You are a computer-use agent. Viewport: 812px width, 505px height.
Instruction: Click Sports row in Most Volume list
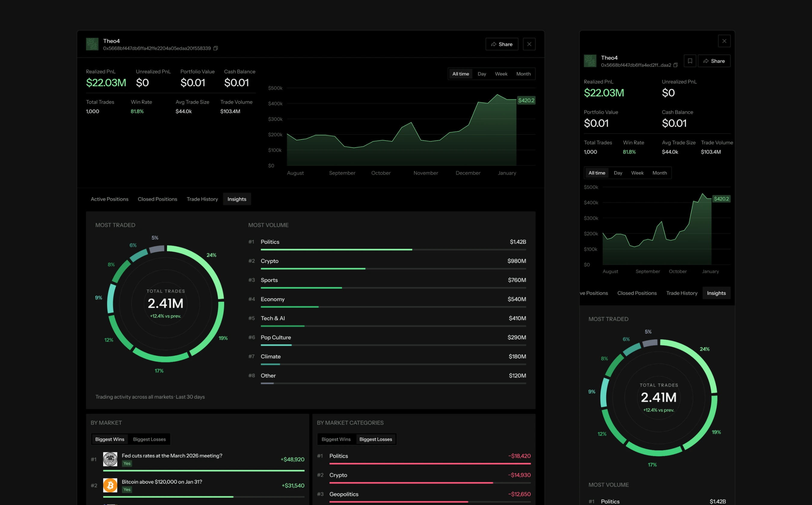(x=387, y=282)
